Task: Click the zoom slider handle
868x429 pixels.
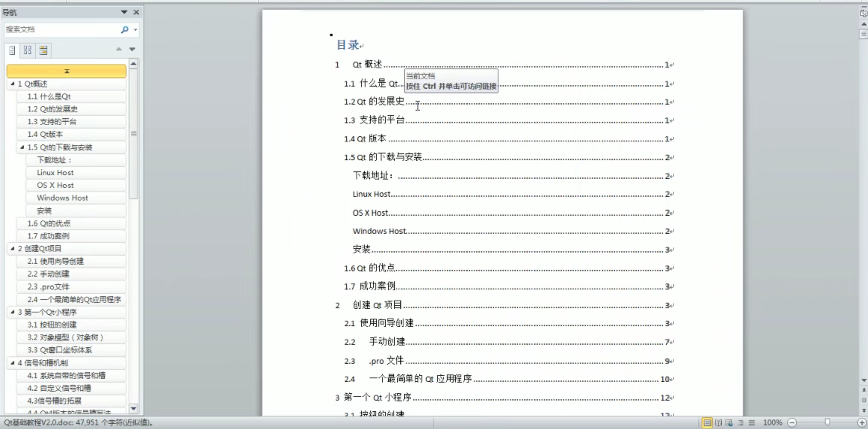Action: (827, 423)
